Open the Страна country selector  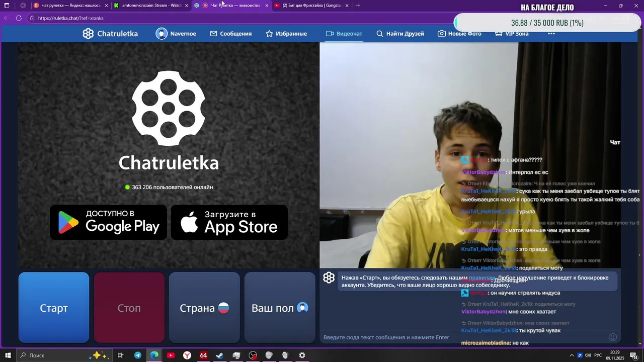pos(204,308)
